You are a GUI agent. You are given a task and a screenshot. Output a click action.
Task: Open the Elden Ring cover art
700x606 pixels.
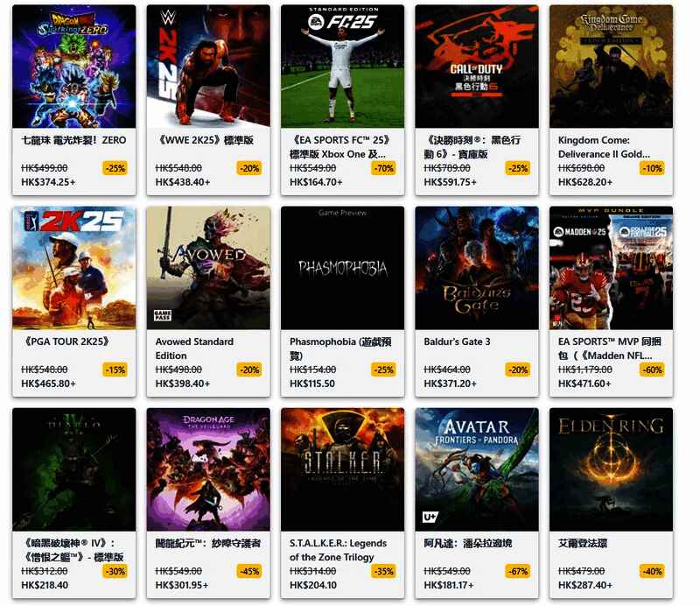pos(611,469)
